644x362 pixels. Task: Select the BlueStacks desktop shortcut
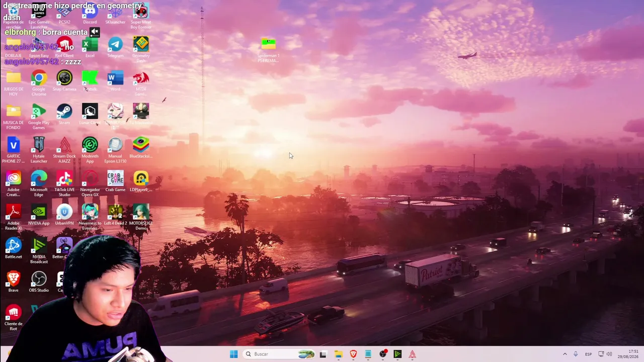pyautogui.click(x=141, y=148)
